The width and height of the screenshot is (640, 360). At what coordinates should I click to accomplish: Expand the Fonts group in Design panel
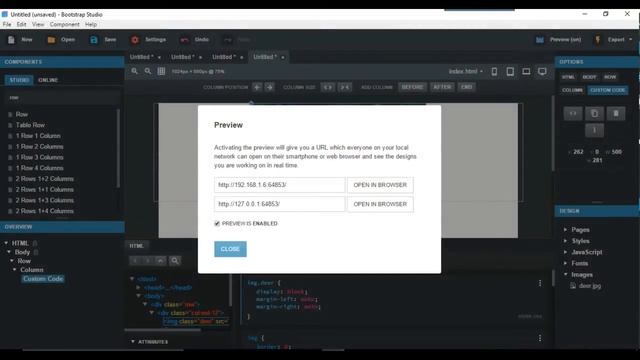566,263
